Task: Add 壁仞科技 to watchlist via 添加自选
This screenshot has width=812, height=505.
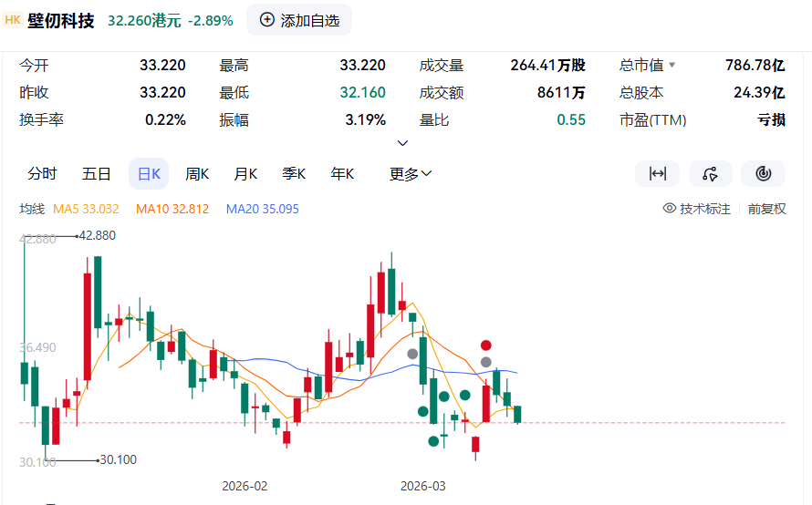Action: coord(299,20)
